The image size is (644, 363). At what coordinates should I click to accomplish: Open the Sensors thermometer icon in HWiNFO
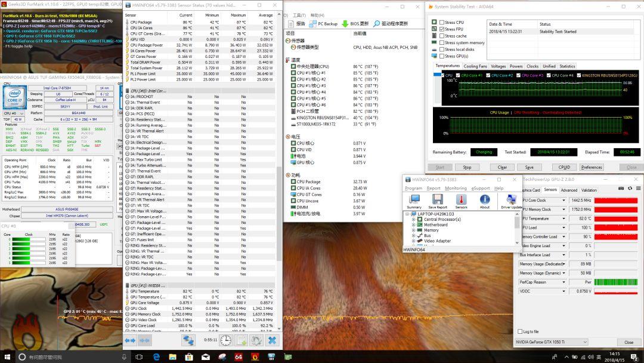click(461, 200)
